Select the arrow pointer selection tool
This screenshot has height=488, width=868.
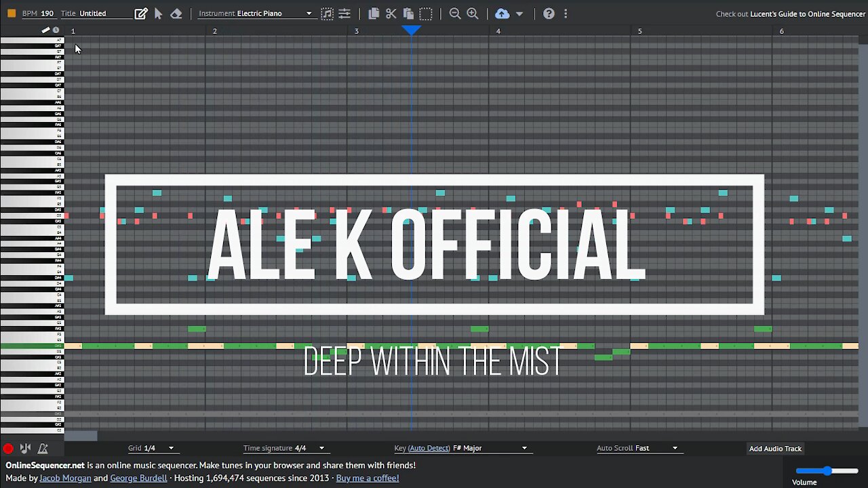point(159,14)
